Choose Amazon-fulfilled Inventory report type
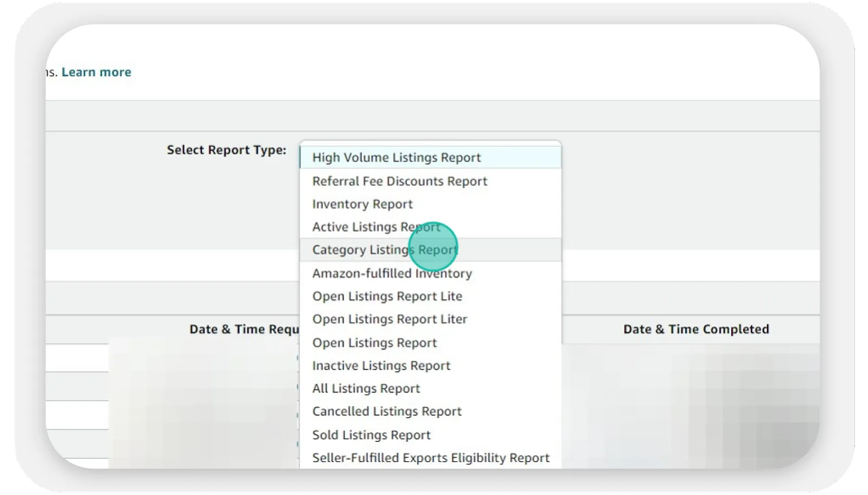Image resolution: width=868 pixels, height=495 pixels. pyautogui.click(x=392, y=273)
